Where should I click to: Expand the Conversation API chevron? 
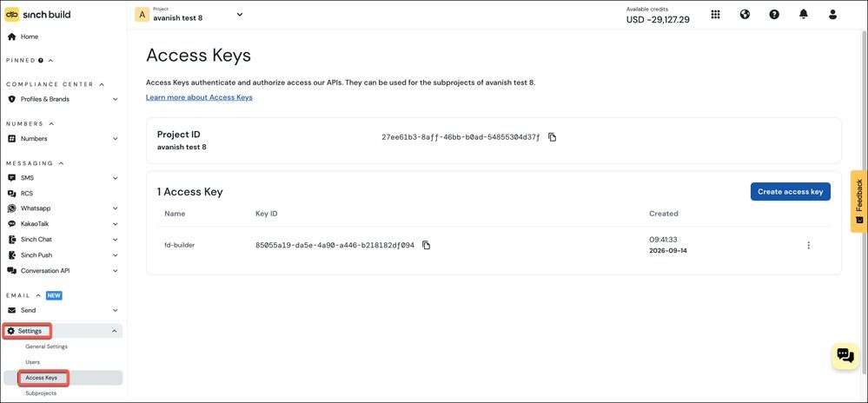tap(116, 271)
